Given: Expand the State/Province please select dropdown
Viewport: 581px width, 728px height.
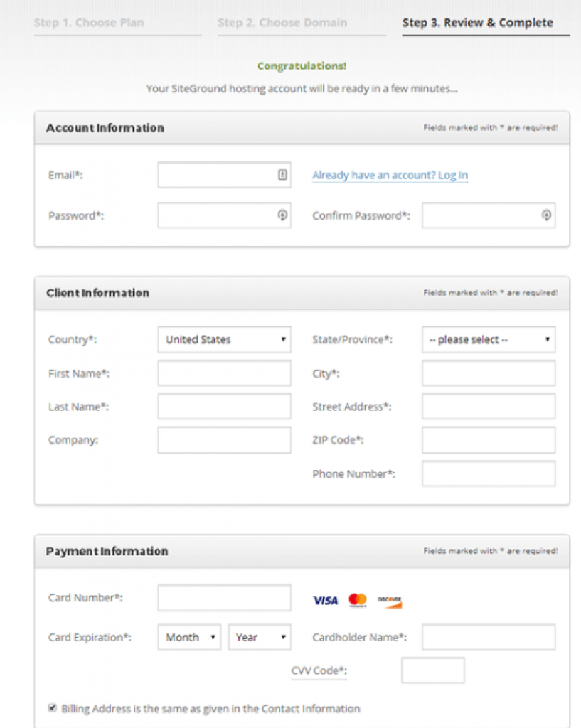Looking at the screenshot, I should [x=489, y=339].
